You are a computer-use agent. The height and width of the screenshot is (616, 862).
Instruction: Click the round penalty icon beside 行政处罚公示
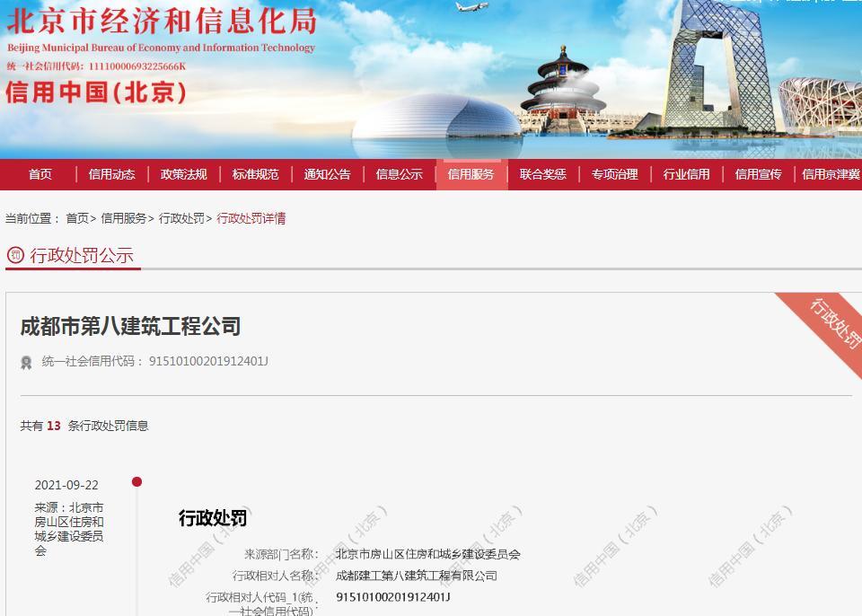[15, 256]
